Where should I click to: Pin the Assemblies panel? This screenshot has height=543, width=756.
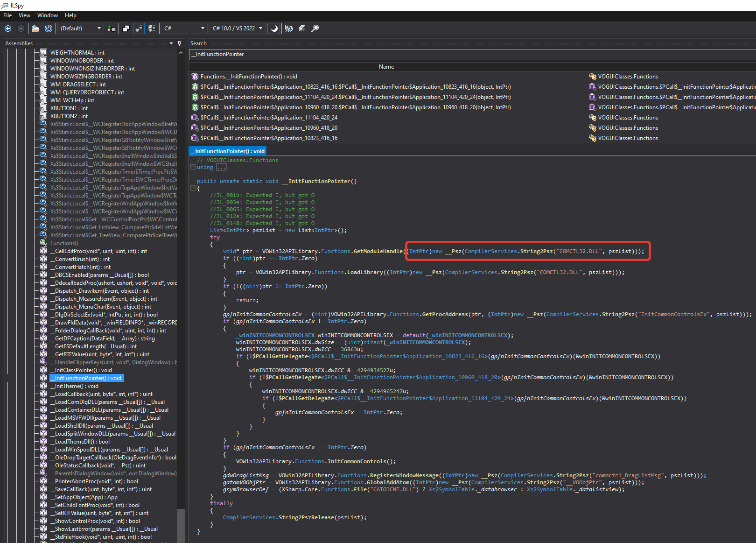[x=179, y=43]
